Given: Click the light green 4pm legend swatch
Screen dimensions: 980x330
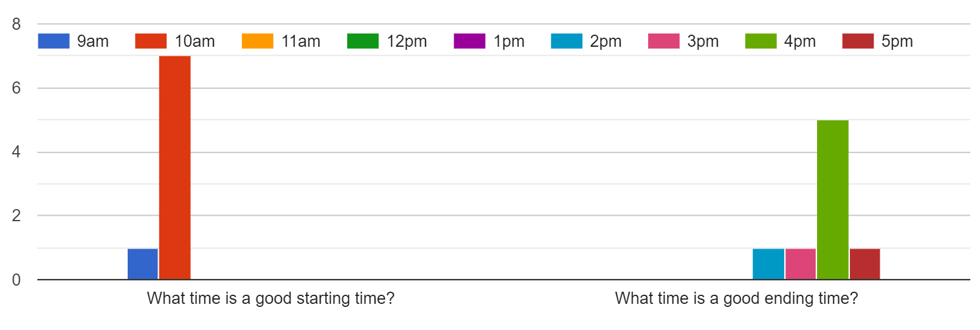Looking at the screenshot, I should 761,41.
